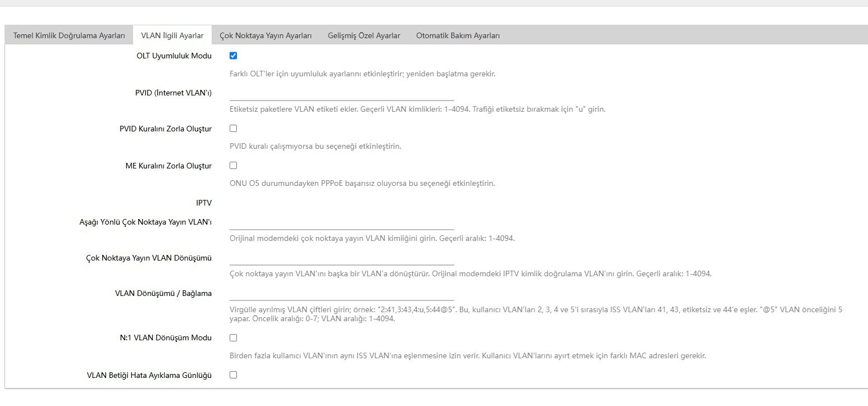This screenshot has width=868, height=406.
Task: Open Gelişmiş Özel Ayarlar tab
Action: click(364, 35)
